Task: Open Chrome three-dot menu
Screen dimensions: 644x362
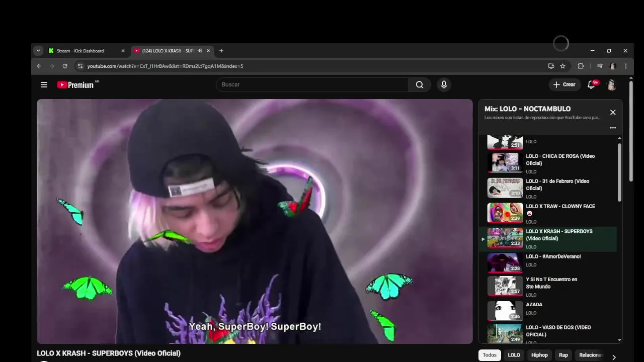Action: 625,66
